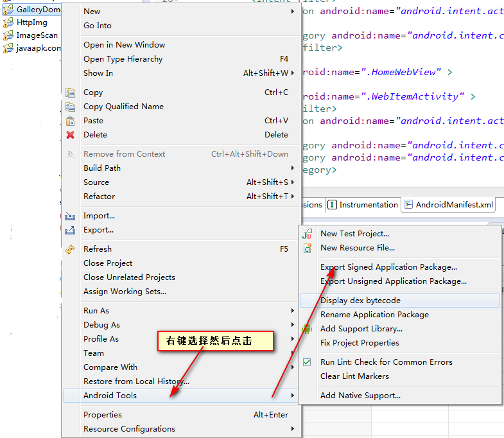Click the red Delete X icon
Screen dimensions: 504x438
tap(71, 135)
